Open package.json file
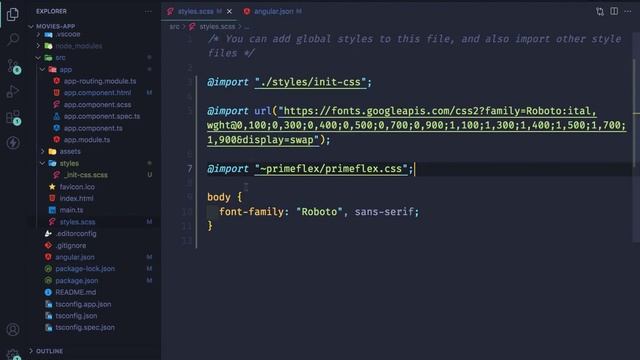The width and height of the screenshot is (640, 360). click(x=76, y=280)
